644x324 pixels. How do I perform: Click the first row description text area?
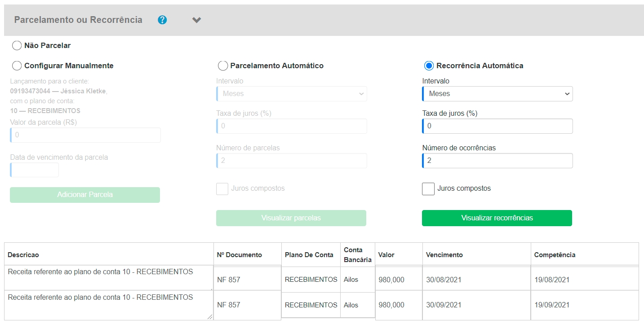pos(108,278)
